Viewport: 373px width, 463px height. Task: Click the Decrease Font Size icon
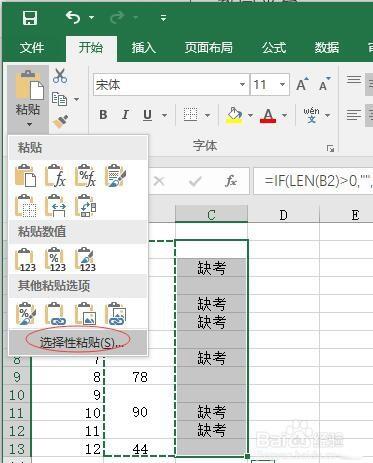click(324, 84)
